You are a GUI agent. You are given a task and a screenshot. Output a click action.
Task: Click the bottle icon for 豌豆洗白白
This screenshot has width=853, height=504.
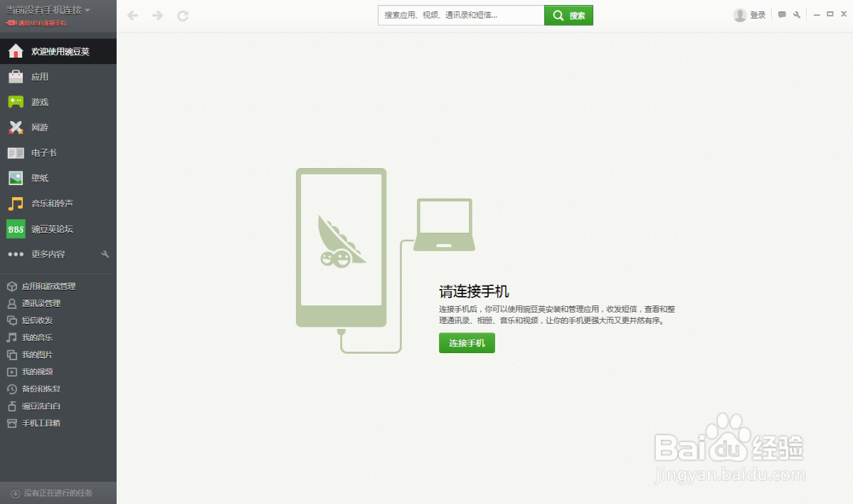[x=12, y=406]
